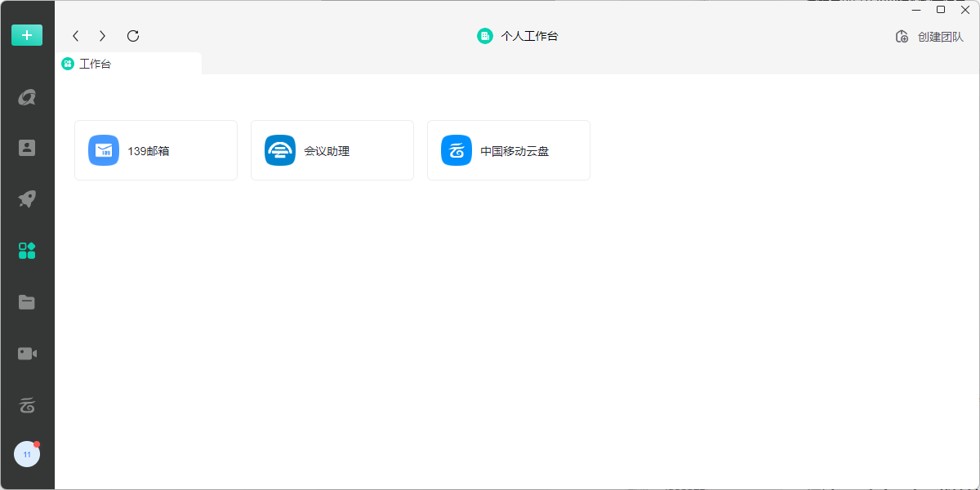Open the 139邮箱 mail app icon
This screenshot has height=490, width=980.
(x=103, y=149)
